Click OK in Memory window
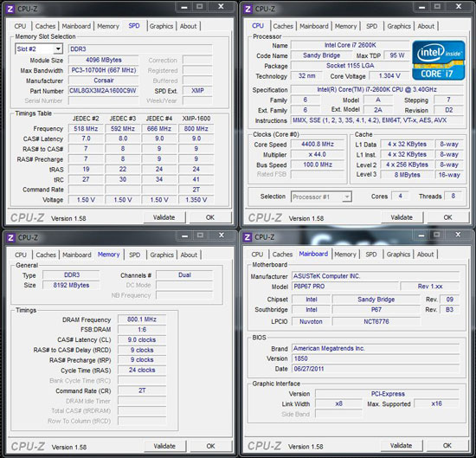Viewport: 476px width, 458px height. (210, 446)
